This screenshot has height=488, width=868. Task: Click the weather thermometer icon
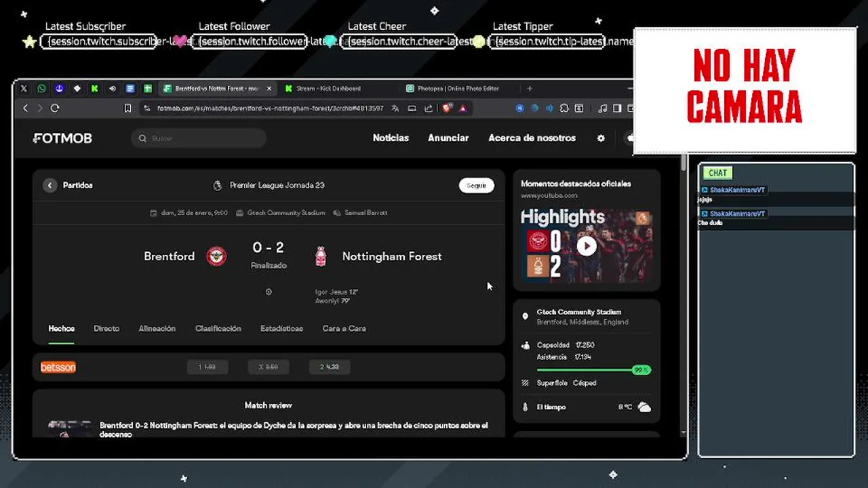525,407
